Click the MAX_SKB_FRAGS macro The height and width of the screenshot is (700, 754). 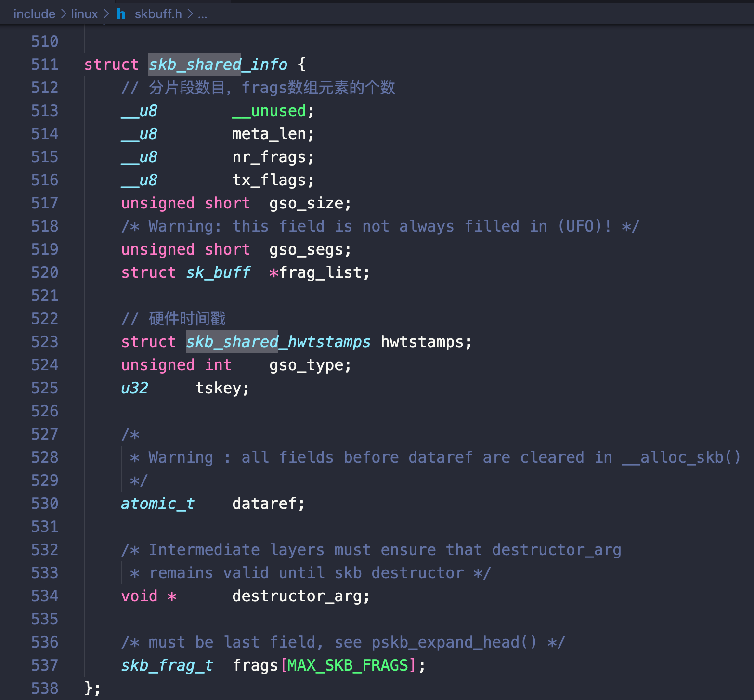348,665
